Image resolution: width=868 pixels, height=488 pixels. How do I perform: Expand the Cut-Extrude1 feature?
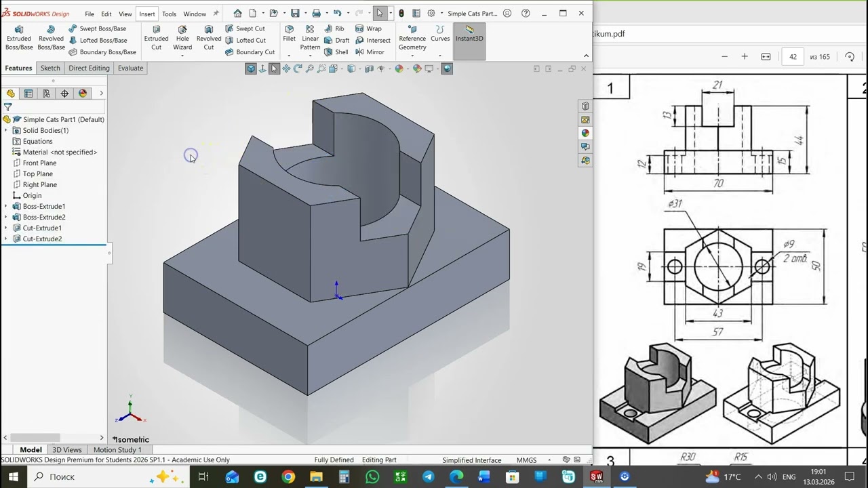(6, 228)
